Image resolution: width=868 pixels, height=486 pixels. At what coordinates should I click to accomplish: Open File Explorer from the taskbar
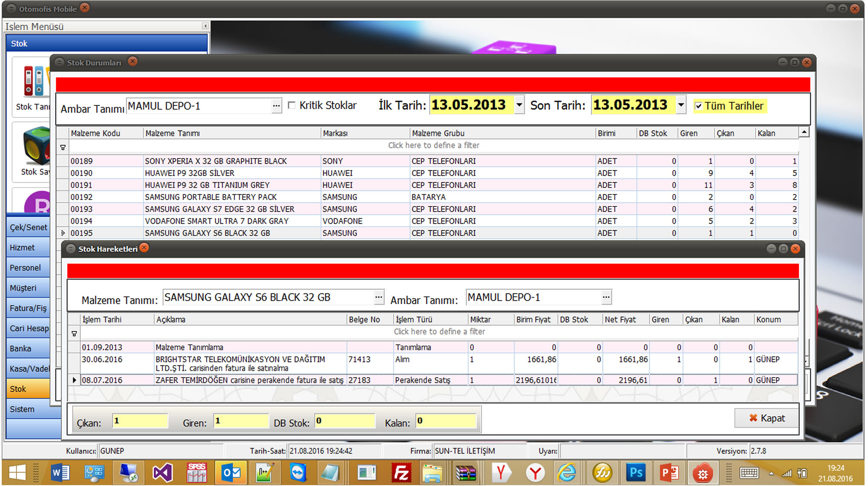point(432,473)
